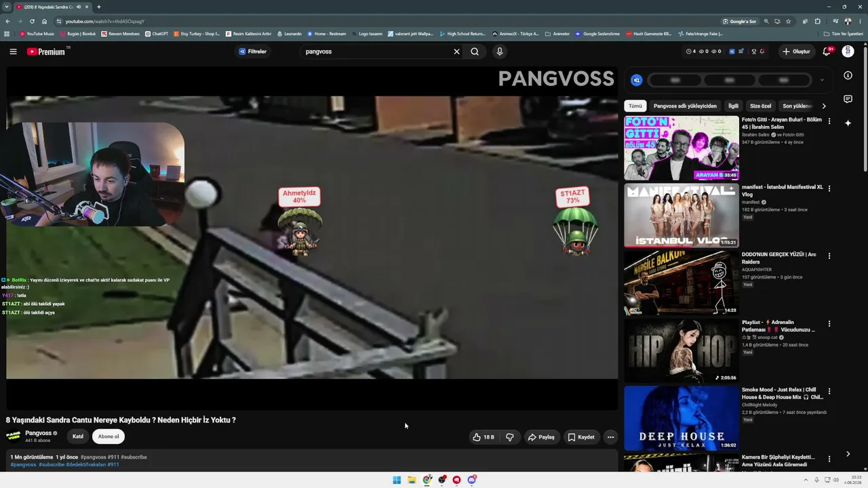Bookmark this page with the star
Image resolution: width=868 pixels, height=488 pixels.
pyautogui.click(x=788, y=21)
